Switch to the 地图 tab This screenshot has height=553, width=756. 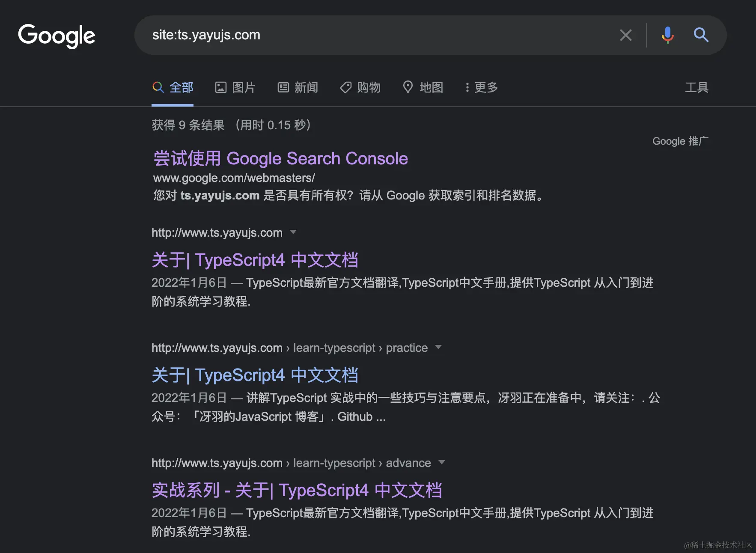click(x=423, y=87)
